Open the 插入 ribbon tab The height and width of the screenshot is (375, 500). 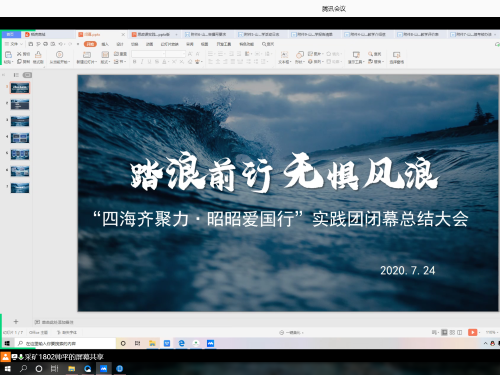point(105,44)
